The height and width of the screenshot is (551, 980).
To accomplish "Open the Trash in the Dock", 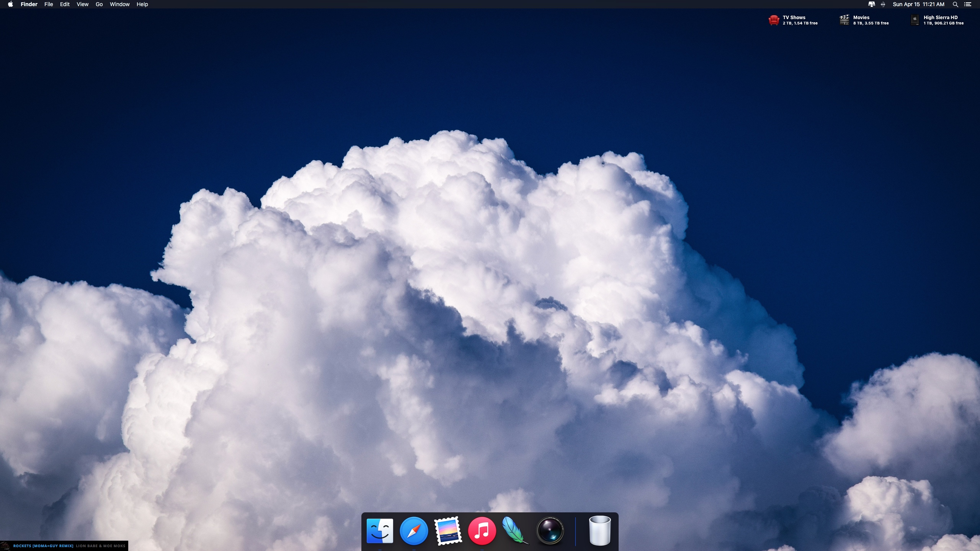I will point(599,531).
